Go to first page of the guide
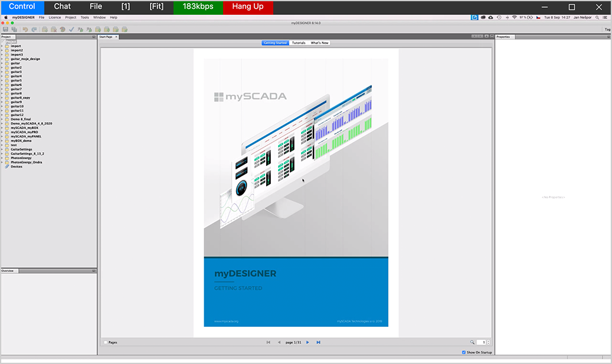The height and width of the screenshot is (364, 612). click(x=268, y=342)
